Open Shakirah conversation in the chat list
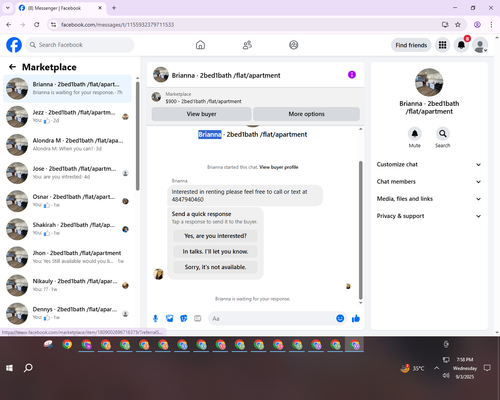This screenshot has width=500, height=400. click(67, 229)
